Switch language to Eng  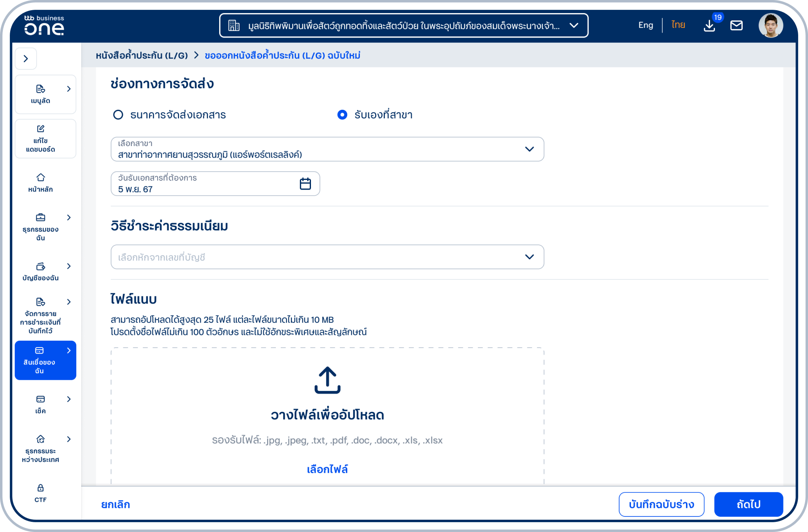pos(646,25)
